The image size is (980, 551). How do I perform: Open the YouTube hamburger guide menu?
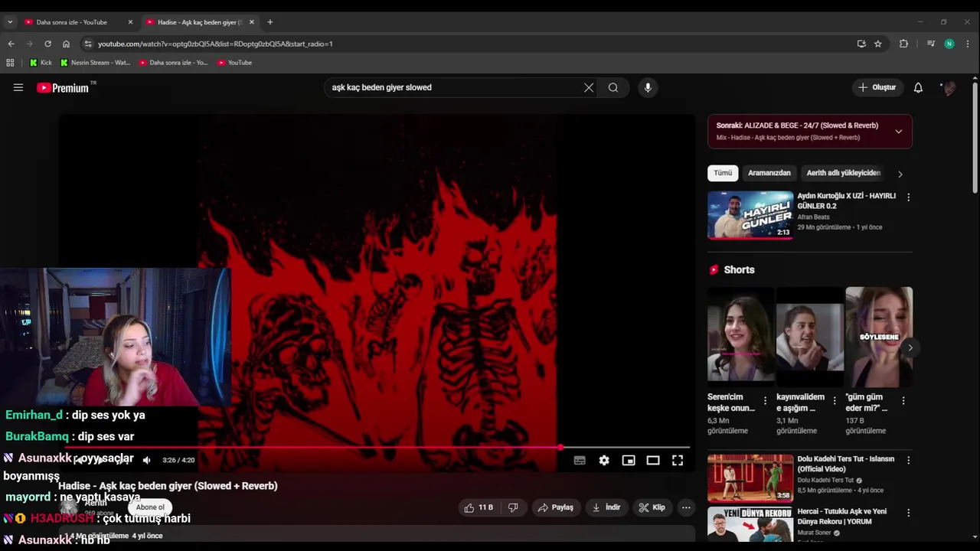point(18,87)
